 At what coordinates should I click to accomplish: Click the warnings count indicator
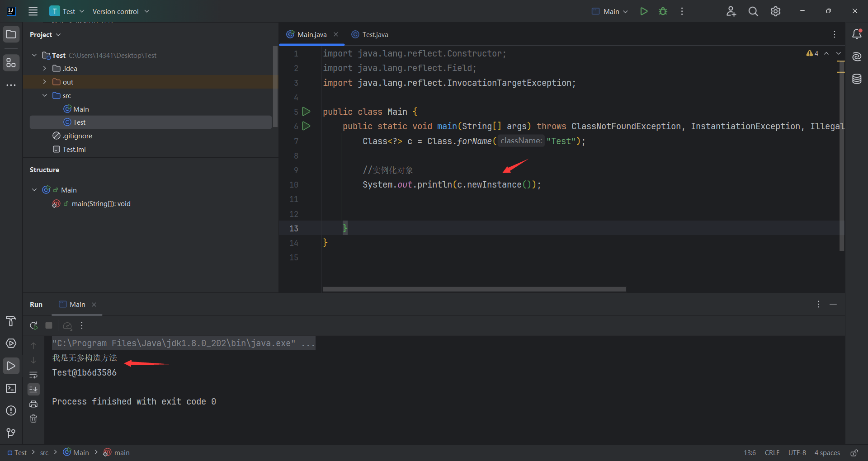(812, 53)
